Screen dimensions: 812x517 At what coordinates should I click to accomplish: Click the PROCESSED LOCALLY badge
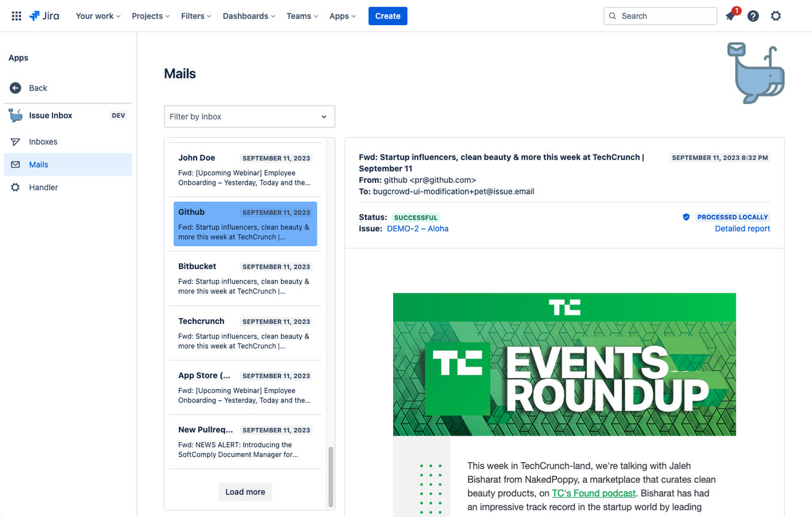tap(732, 217)
